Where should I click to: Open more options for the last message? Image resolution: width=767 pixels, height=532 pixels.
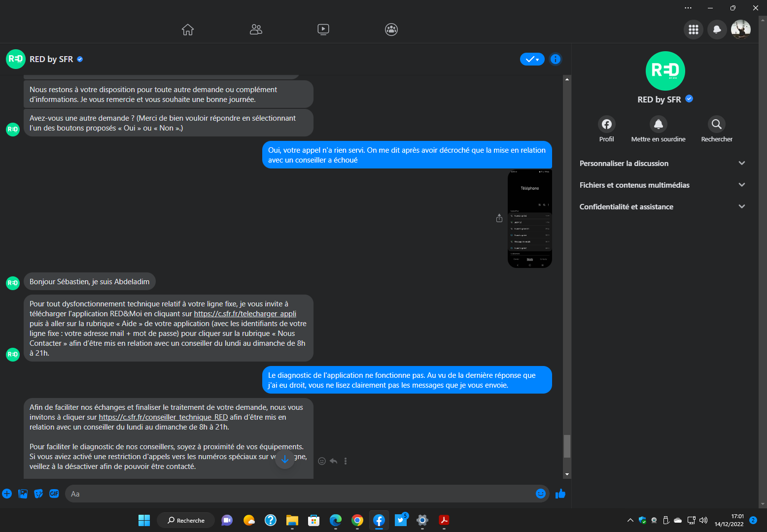(x=346, y=461)
